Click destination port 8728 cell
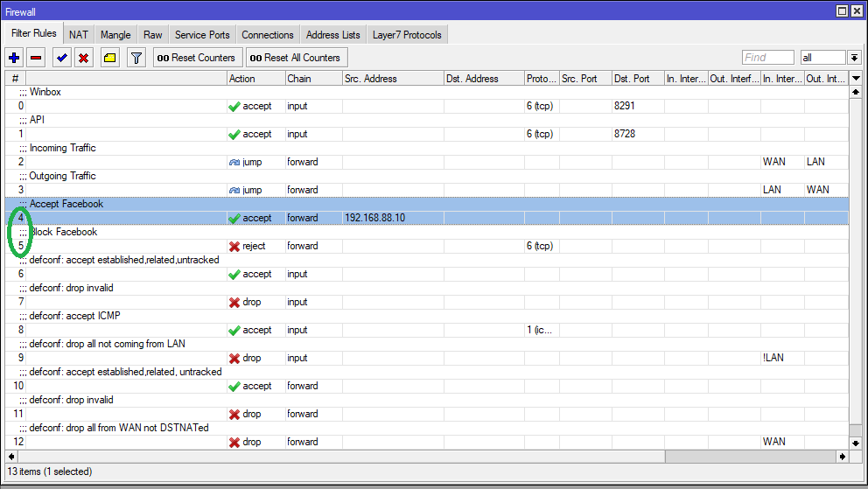Screen dimensions: 868x489 (638, 134)
